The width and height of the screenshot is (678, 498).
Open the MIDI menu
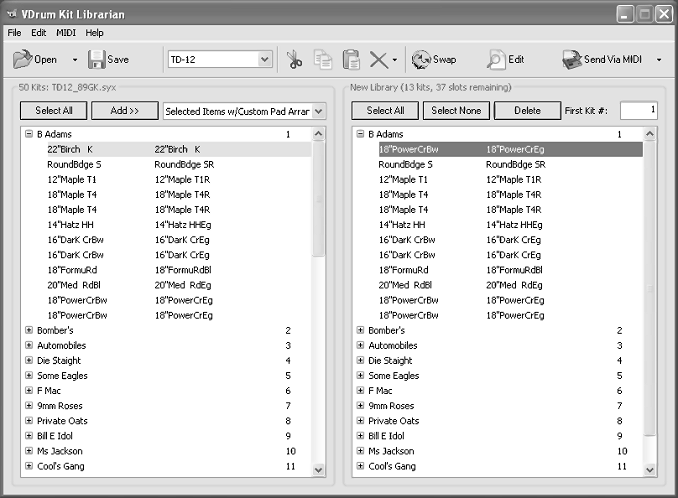point(66,33)
